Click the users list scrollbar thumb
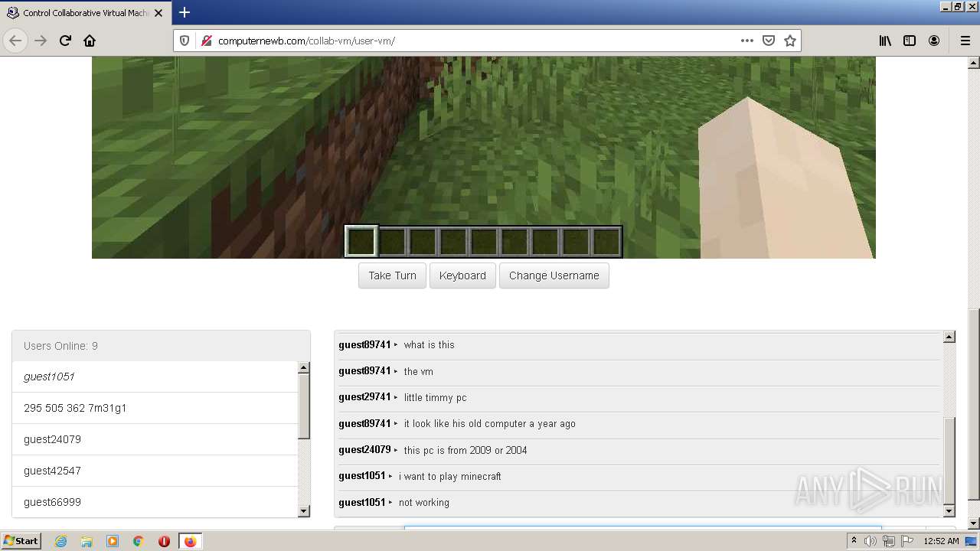This screenshot has height=551, width=980. click(x=303, y=406)
